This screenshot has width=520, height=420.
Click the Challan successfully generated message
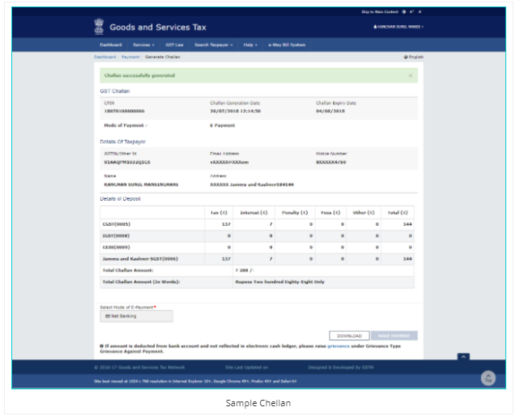139,75
